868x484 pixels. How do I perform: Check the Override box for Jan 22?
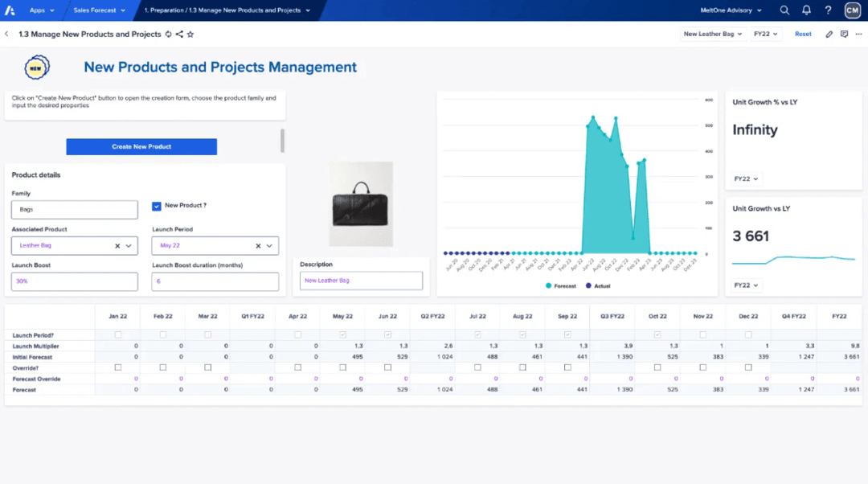pos(119,367)
